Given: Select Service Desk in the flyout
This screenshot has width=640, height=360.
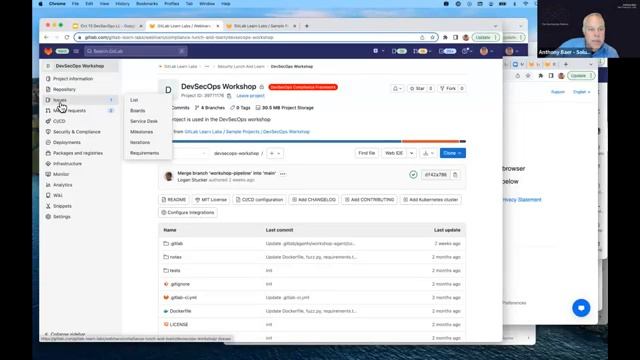Looking at the screenshot, I should (144, 121).
